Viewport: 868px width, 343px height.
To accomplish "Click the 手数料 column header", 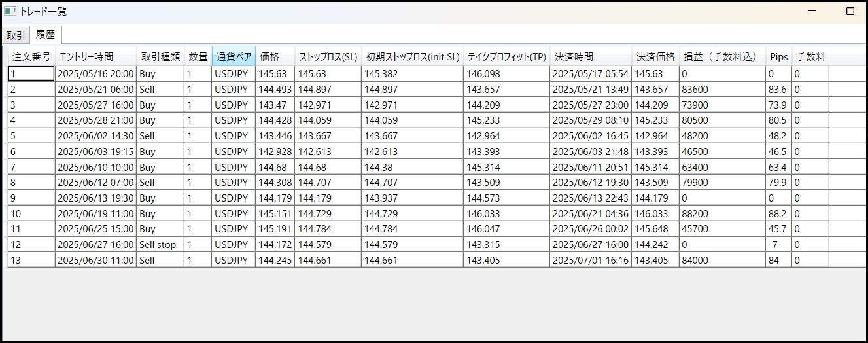I will (810, 57).
